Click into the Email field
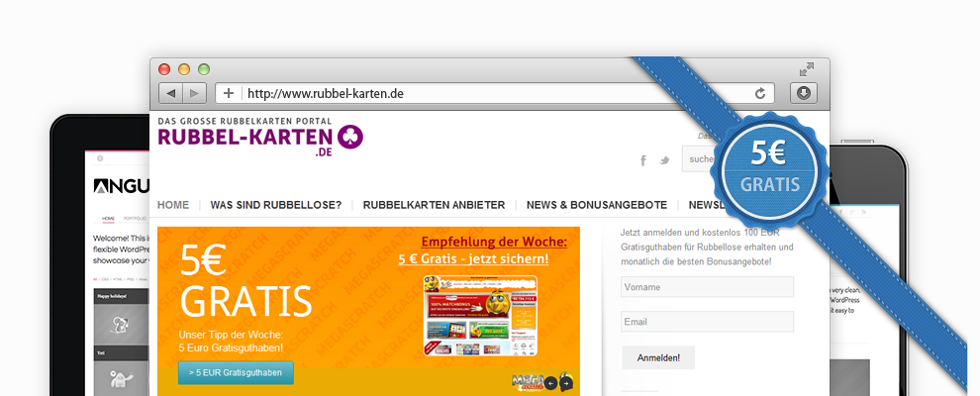 (x=708, y=322)
